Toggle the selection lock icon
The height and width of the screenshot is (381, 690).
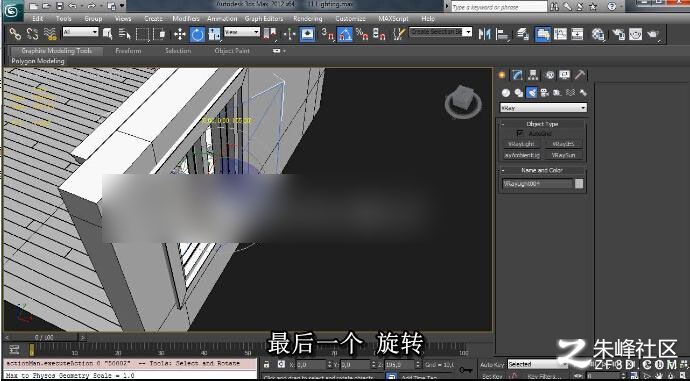(267, 364)
